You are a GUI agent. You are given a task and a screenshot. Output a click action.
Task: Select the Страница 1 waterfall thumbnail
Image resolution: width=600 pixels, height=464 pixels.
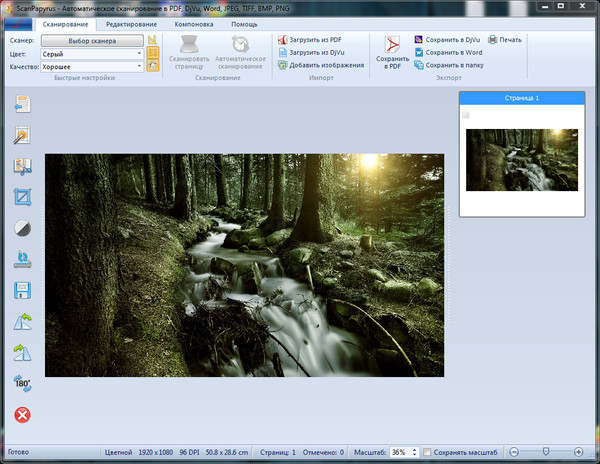tap(521, 159)
